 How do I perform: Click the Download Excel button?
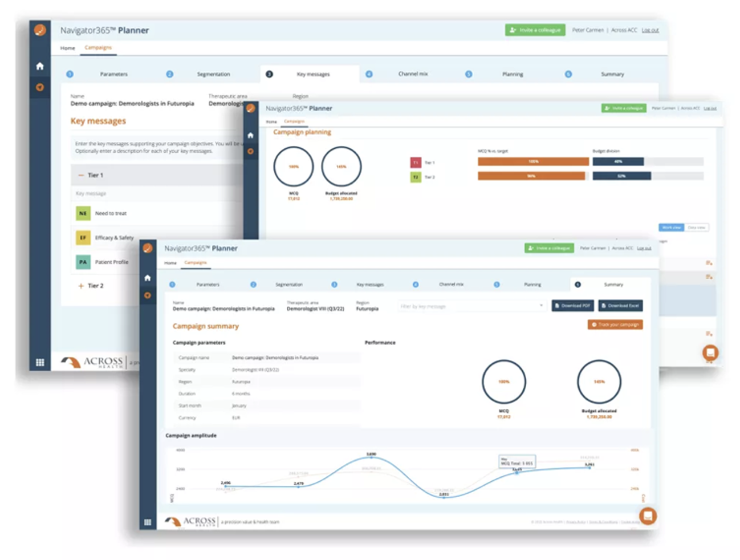click(620, 306)
